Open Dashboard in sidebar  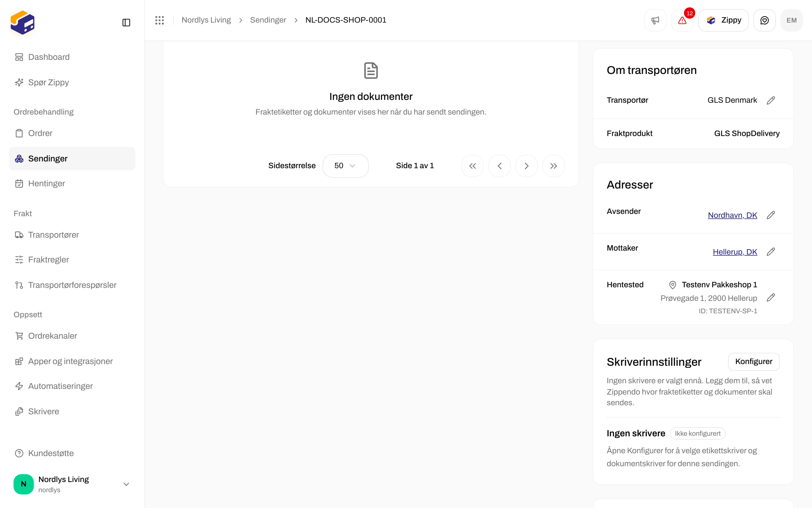click(72, 57)
